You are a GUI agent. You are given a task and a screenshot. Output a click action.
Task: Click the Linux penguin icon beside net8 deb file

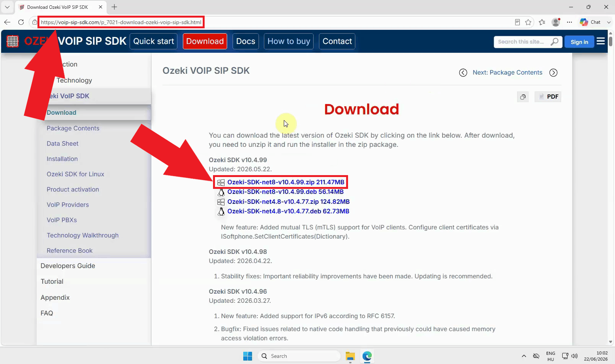pyautogui.click(x=221, y=192)
